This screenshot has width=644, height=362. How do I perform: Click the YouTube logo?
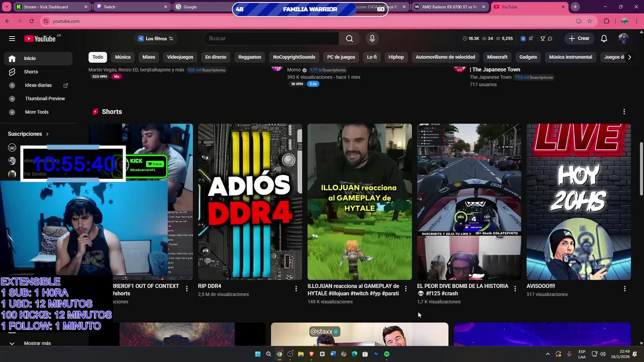[x=40, y=39]
